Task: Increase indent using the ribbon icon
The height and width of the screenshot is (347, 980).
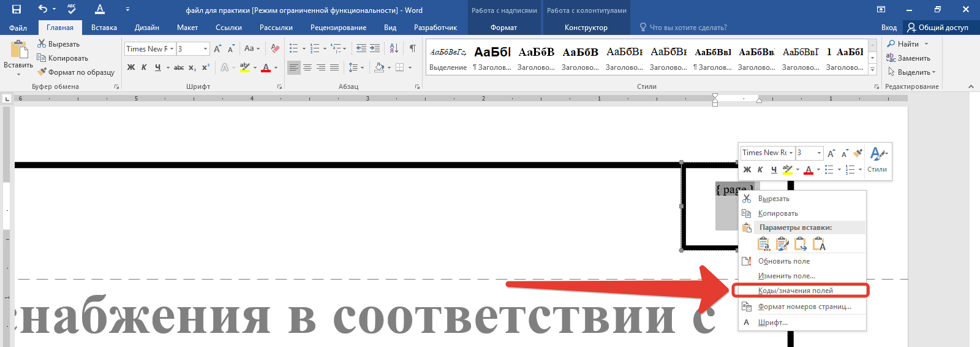Action: [x=375, y=48]
